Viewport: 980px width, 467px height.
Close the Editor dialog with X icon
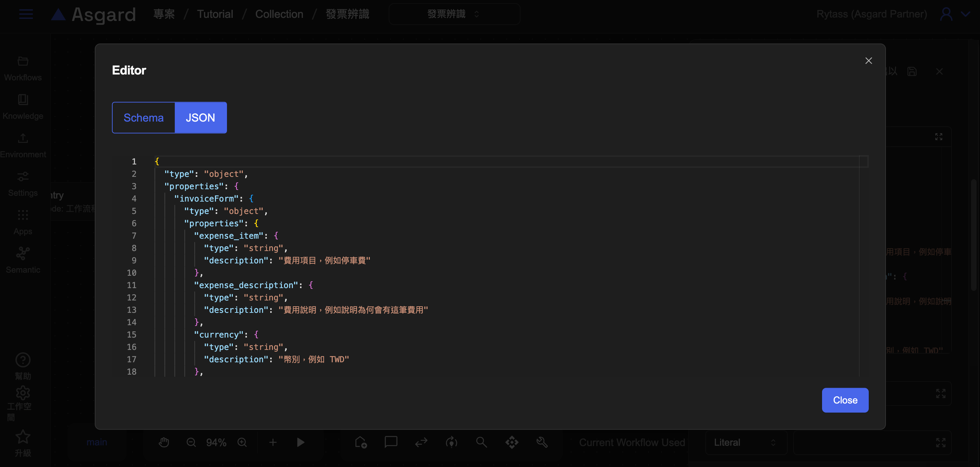868,61
